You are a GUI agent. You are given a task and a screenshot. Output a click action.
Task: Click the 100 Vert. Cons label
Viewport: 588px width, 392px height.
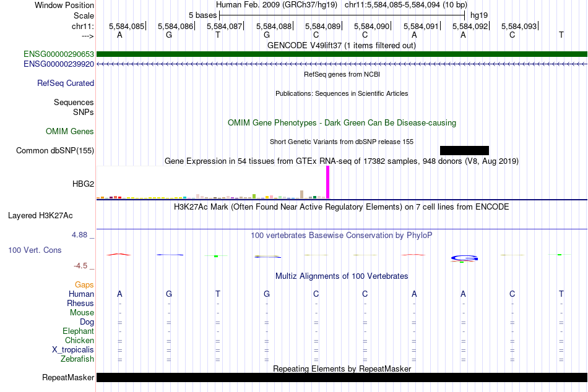point(35,250)
